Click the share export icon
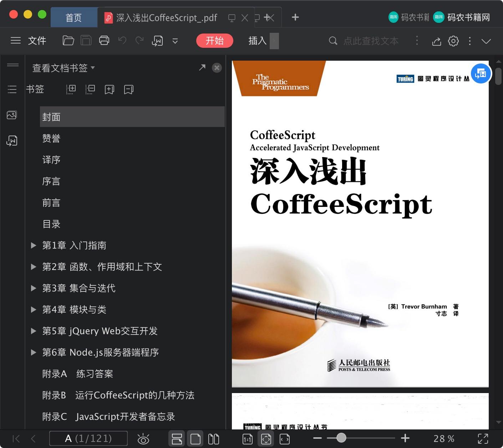 click(x=437, y=41)
